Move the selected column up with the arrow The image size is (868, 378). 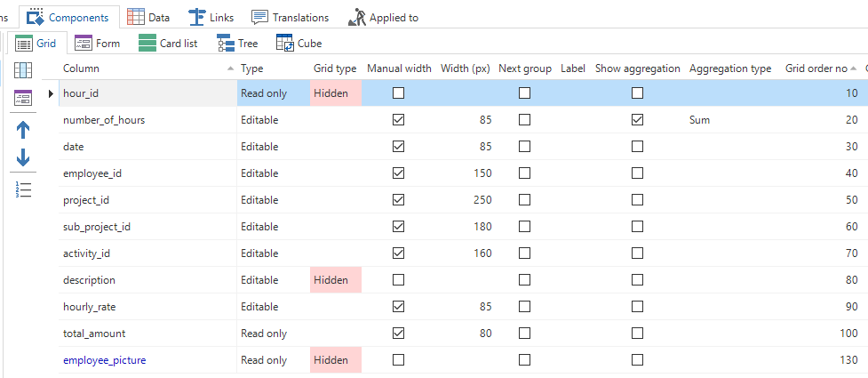(x=23, y=129)
